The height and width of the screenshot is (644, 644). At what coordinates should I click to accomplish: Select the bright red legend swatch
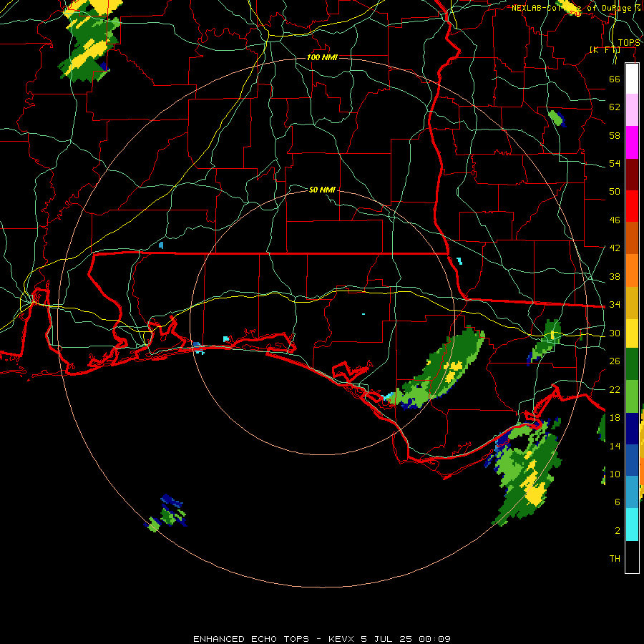tap(632, 206)
